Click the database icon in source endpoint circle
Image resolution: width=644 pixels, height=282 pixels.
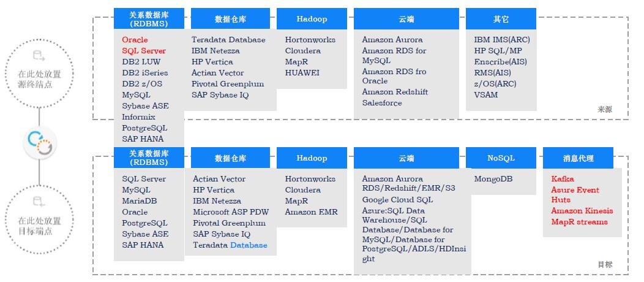[x=39, y=57]
